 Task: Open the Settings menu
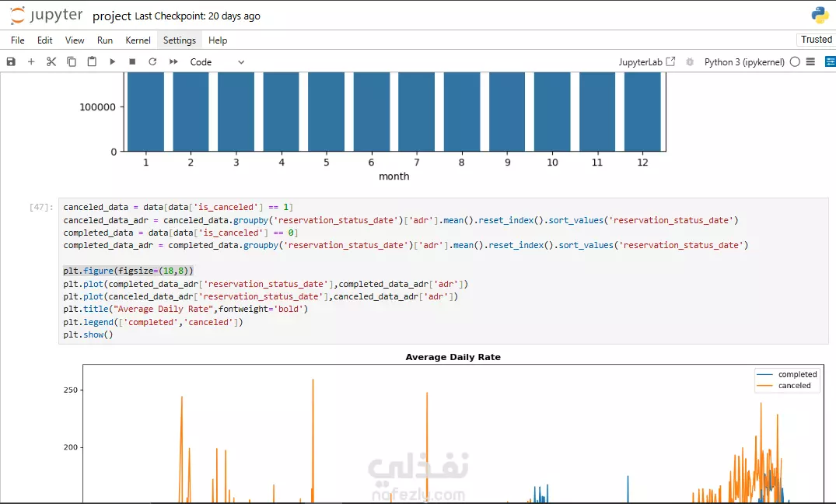[179, 40]
